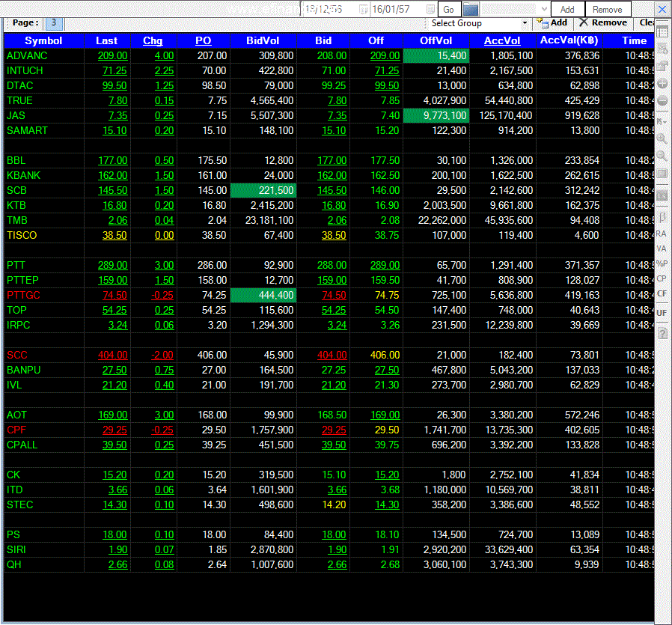
Task: Click the Last column header
Action: [106, 40]
